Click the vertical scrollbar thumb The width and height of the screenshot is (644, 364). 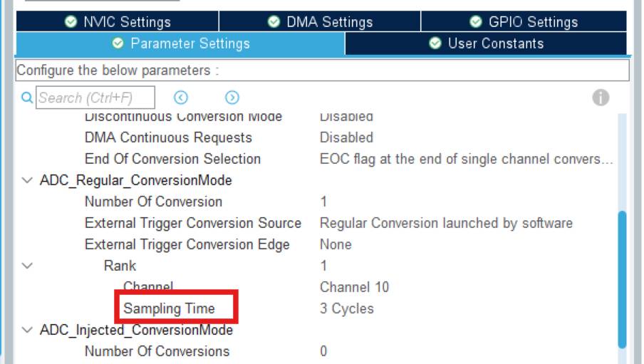click(x=622, y=279)
